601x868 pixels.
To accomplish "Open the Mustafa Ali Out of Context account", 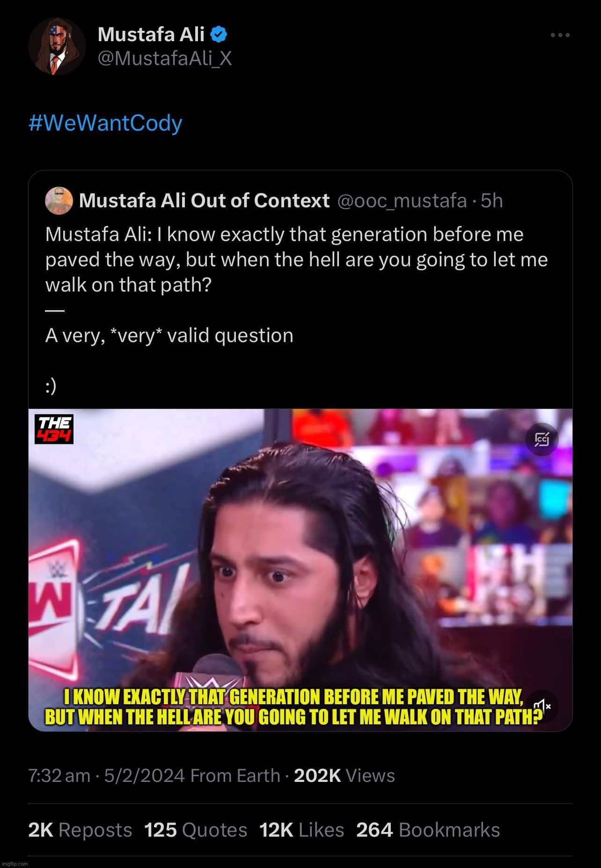I will [x=204, y=200].
